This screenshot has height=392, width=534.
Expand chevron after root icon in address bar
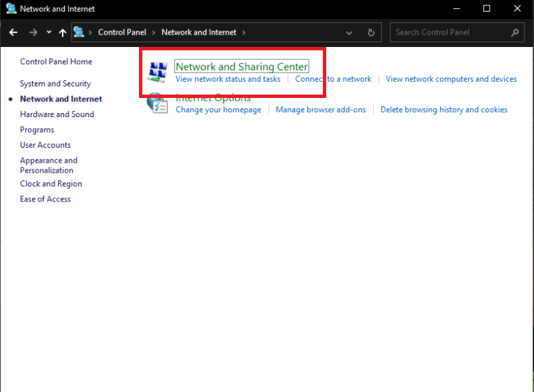click(90, 33)
